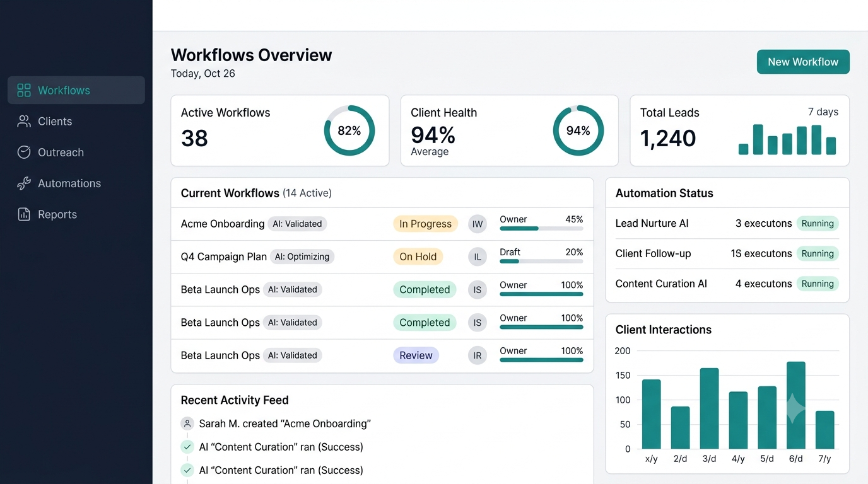This screenshot has height=484, width=868.
Task: Click the 3 executons count
Action: pos(764,223)
